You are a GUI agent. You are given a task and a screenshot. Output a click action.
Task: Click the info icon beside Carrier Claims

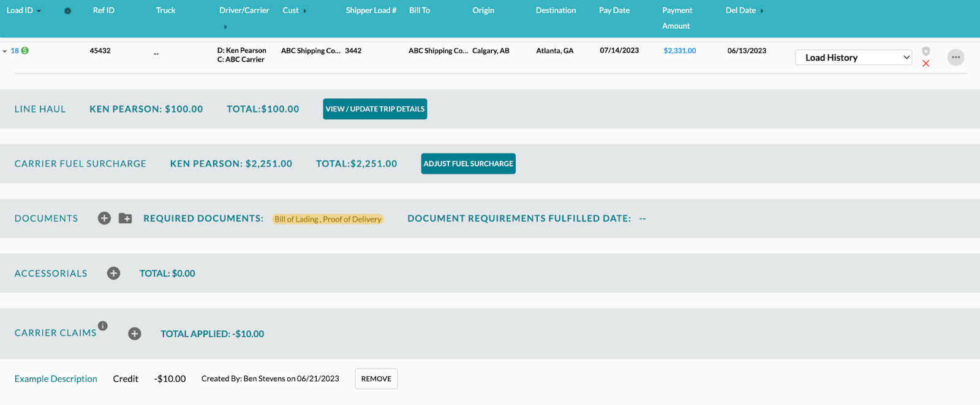(x=103, y=326)
